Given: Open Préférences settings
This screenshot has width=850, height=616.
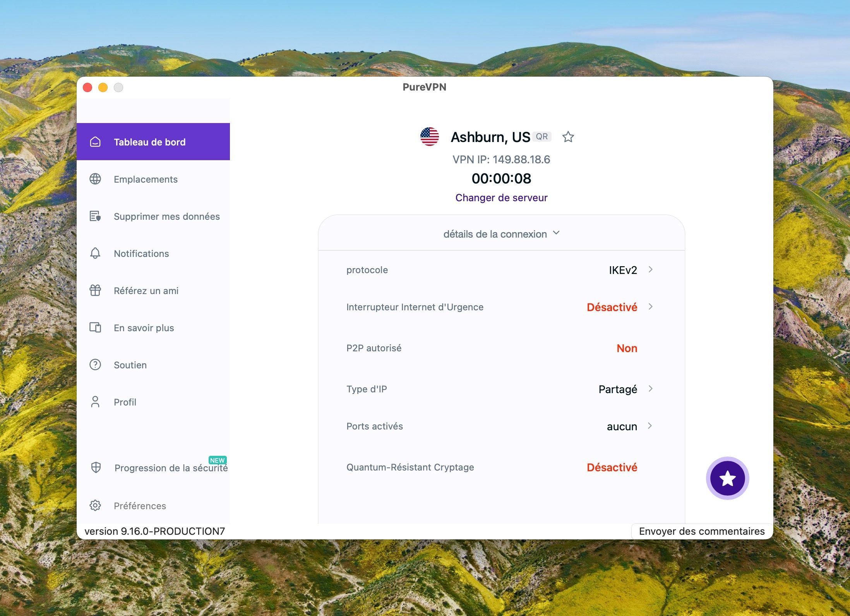Looking at the screenshot, I should 153,506.
